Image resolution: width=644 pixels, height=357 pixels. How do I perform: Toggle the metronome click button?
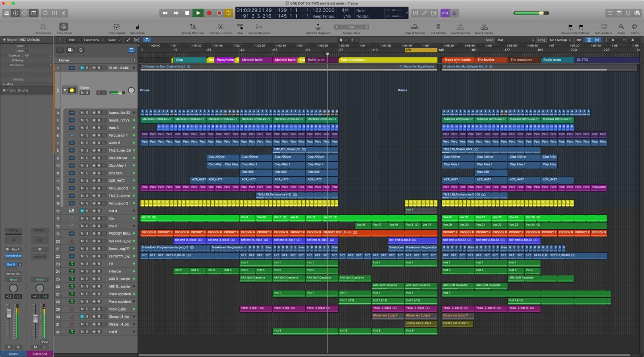454,13
